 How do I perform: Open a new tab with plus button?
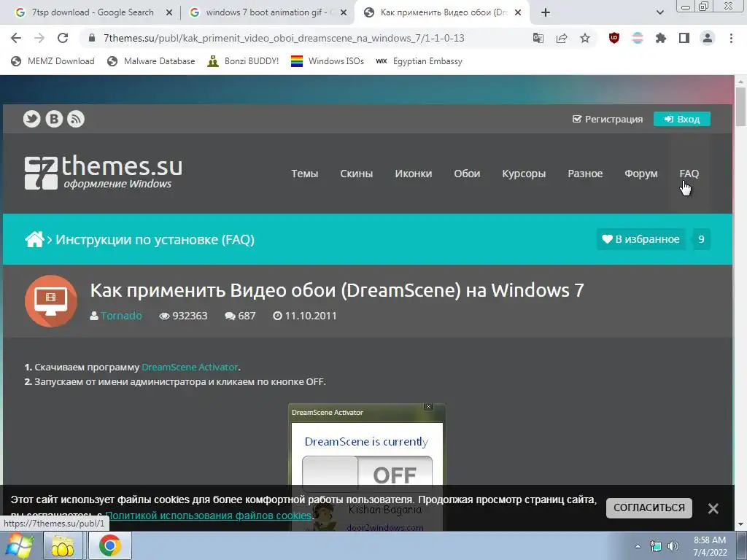546,12
